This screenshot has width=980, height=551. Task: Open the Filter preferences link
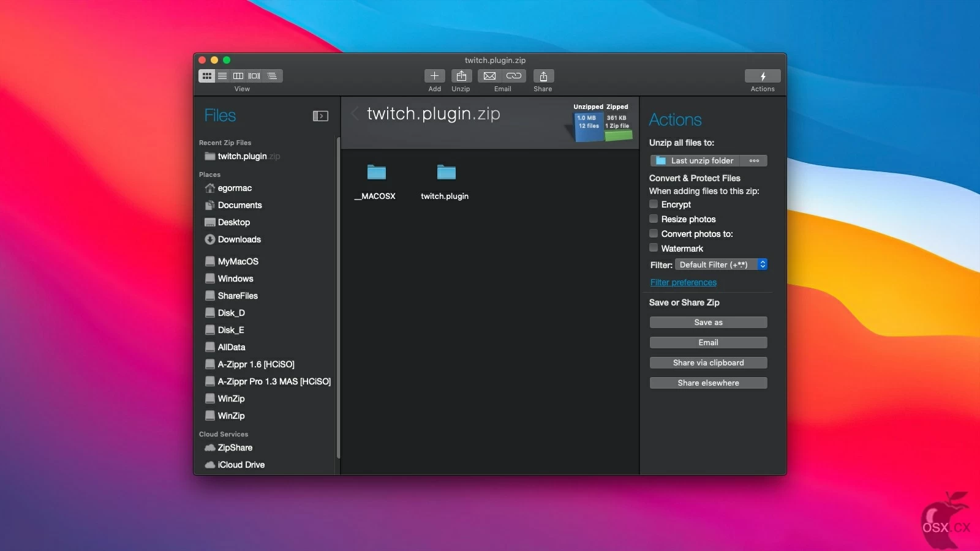[684, 282]
